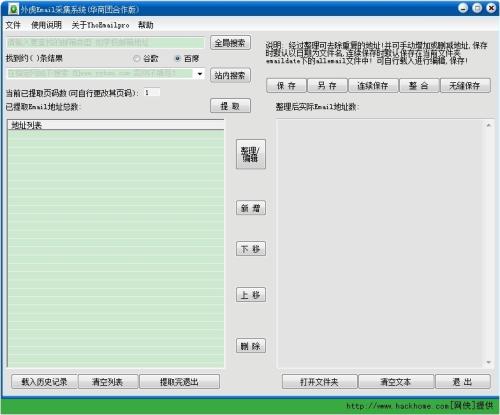This screenshot has height=415, width=500.
Task: Minimize the window
Action: (463, 8)
